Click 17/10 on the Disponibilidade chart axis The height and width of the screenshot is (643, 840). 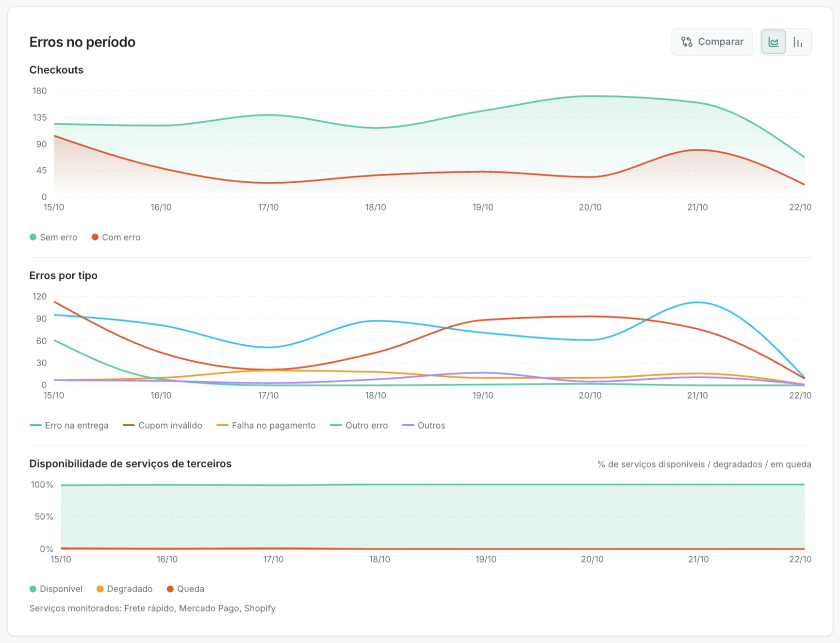[273, 559]
